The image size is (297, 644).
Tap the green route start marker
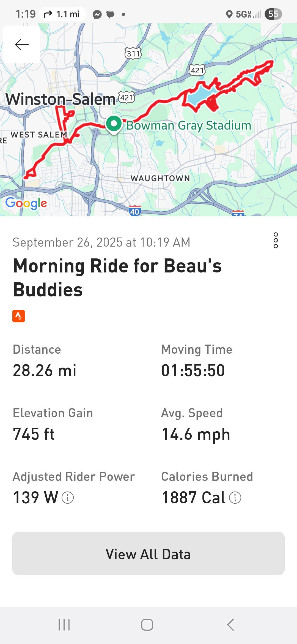click(x=114, y=124)
